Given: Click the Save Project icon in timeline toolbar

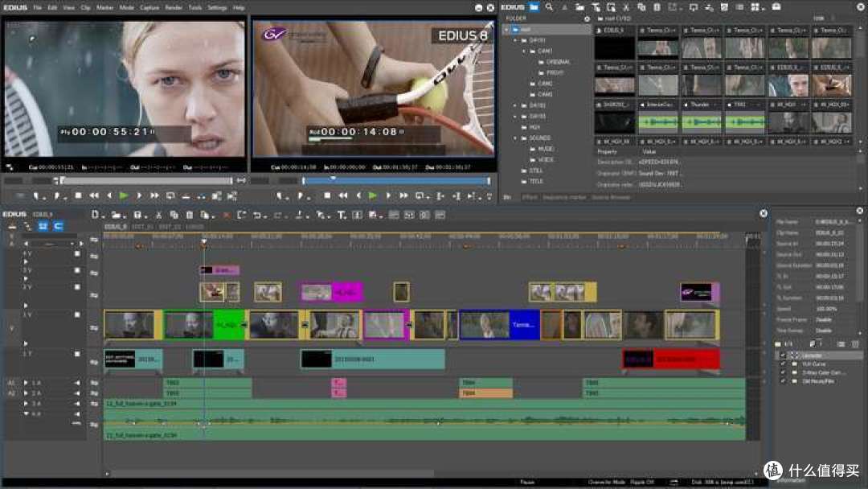Looking at the screenshot, I should [x=137, y=215].
